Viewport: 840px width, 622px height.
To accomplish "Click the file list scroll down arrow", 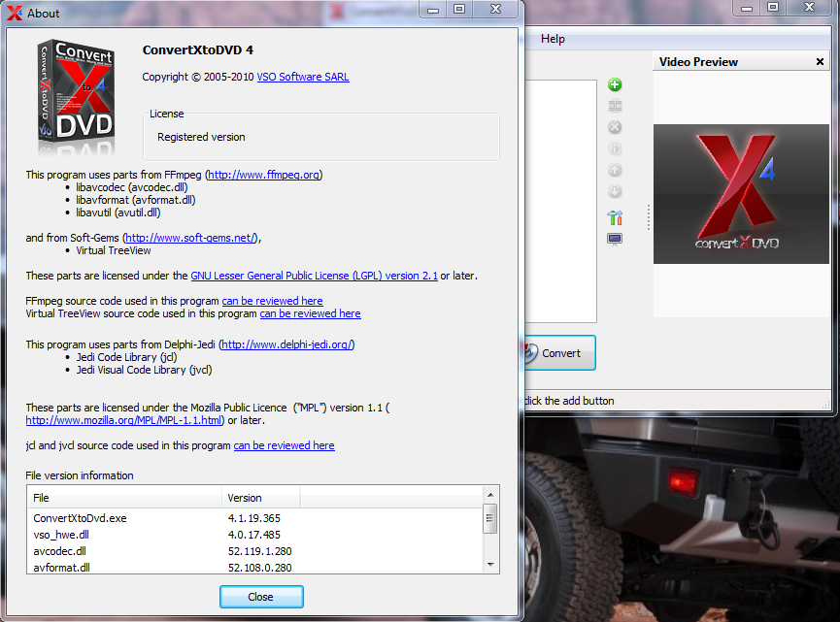I will (x=490, y=566).
